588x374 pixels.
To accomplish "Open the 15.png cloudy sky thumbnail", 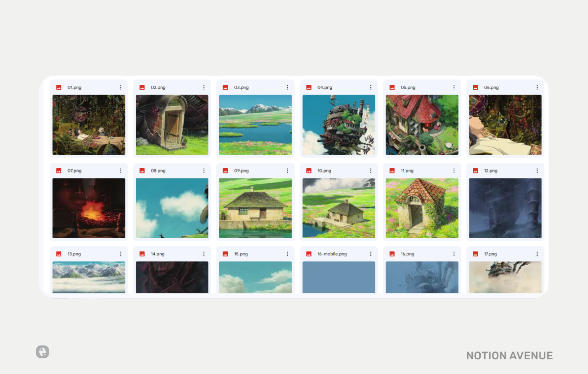I will pos(255,277).
